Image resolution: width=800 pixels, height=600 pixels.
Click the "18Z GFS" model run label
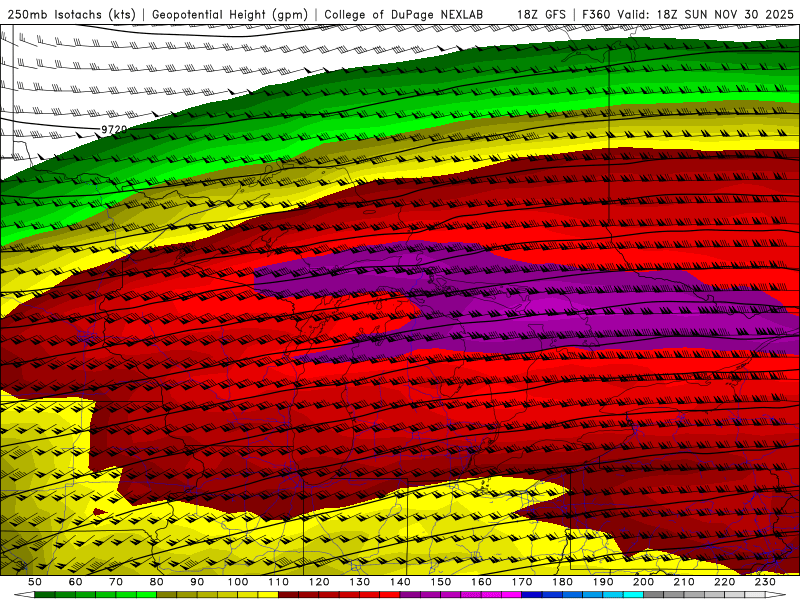click(541, 15)
